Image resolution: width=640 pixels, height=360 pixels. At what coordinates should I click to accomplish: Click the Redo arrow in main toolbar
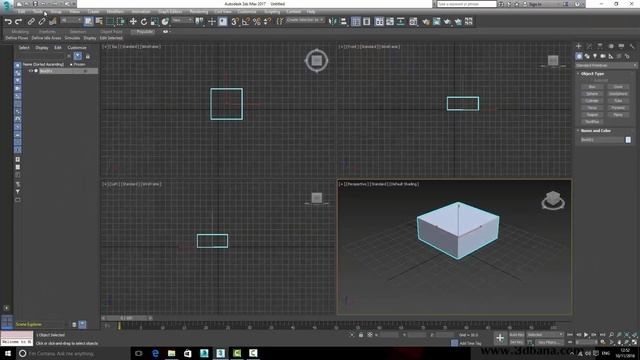[x=18, y=22]
